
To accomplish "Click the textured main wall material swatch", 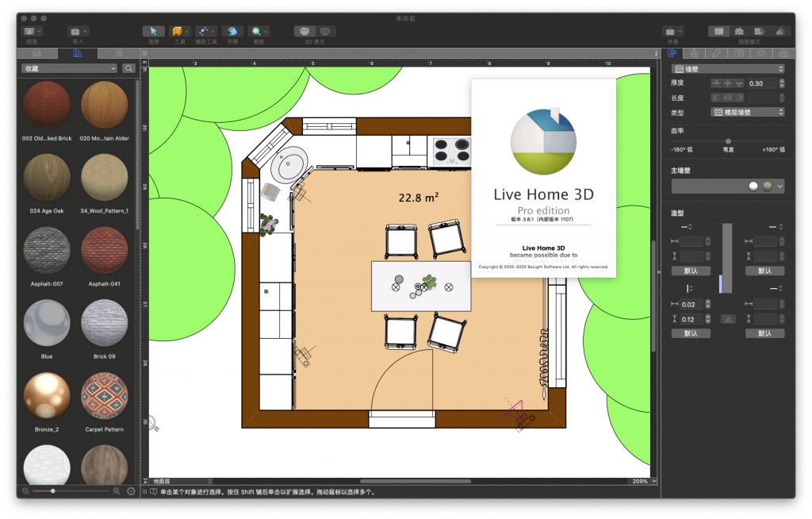I will pos(767,186).
